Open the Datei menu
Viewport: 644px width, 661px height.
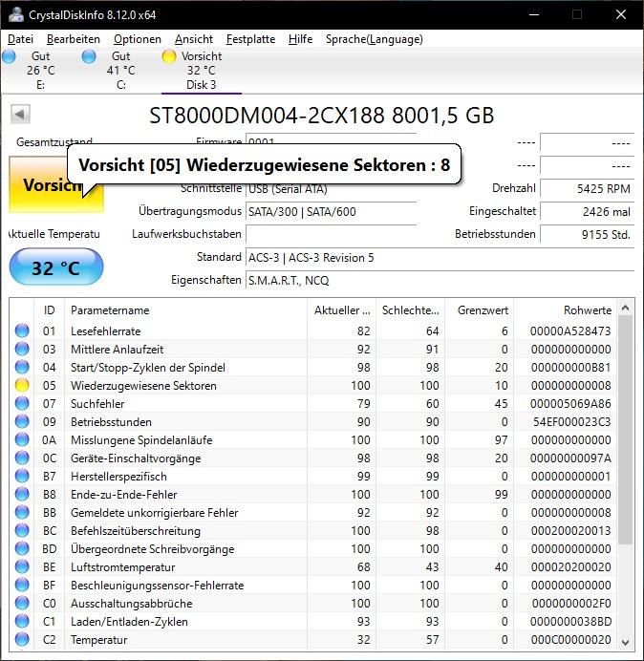[x=20, y=39]
